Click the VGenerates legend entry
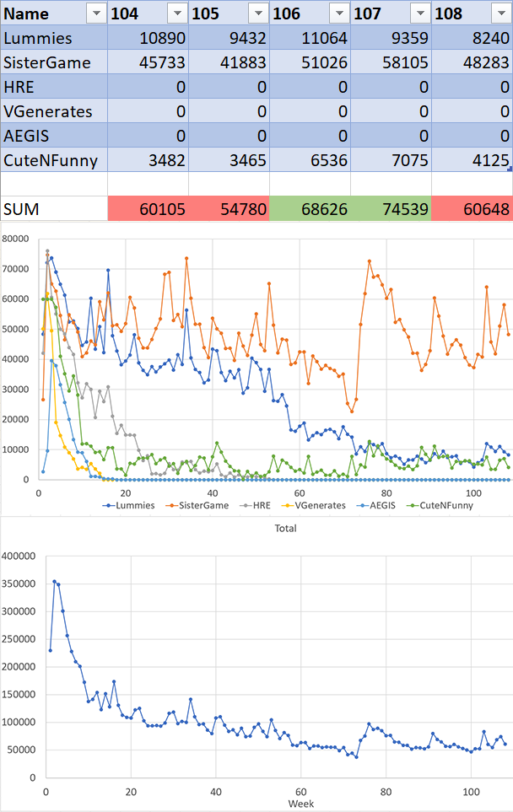 click(314, 505)
